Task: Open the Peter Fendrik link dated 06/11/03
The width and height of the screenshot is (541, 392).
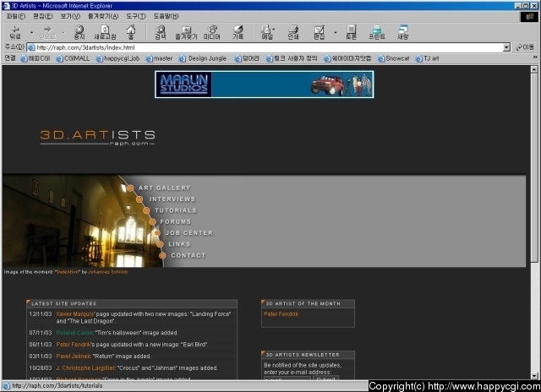Action: (x=74, y=345)
